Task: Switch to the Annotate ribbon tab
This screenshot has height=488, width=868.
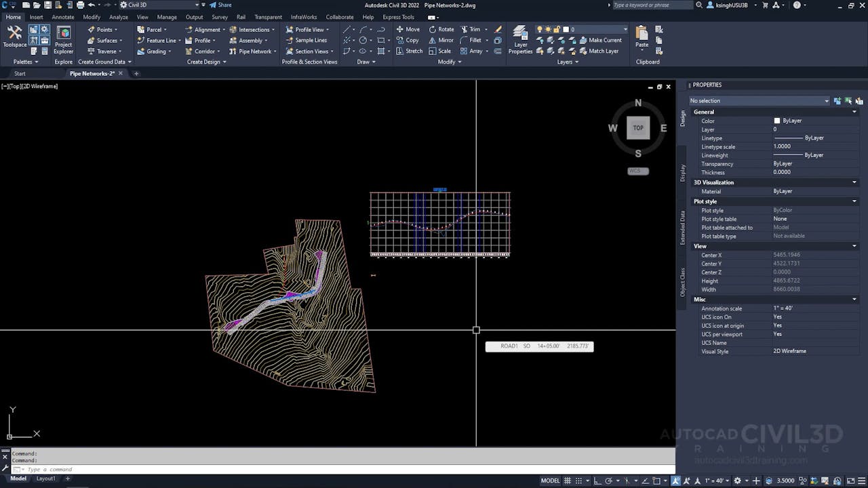Action: (x=63, y=17)
